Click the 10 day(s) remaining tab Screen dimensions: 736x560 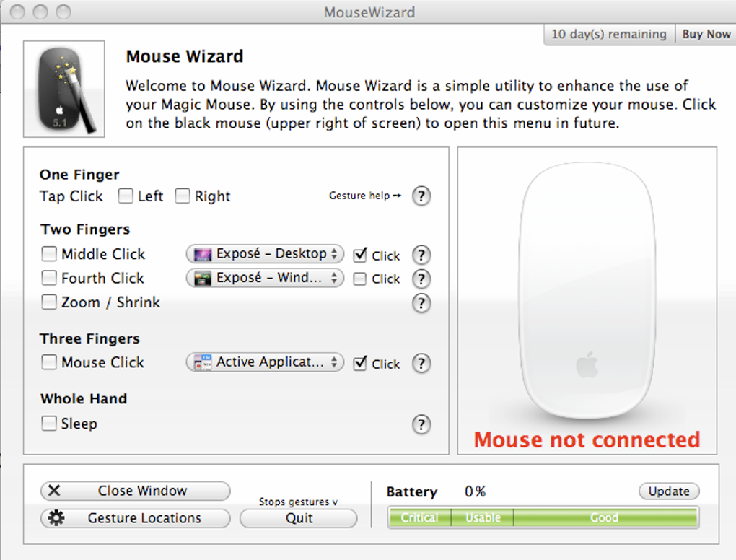click(609, 34)
